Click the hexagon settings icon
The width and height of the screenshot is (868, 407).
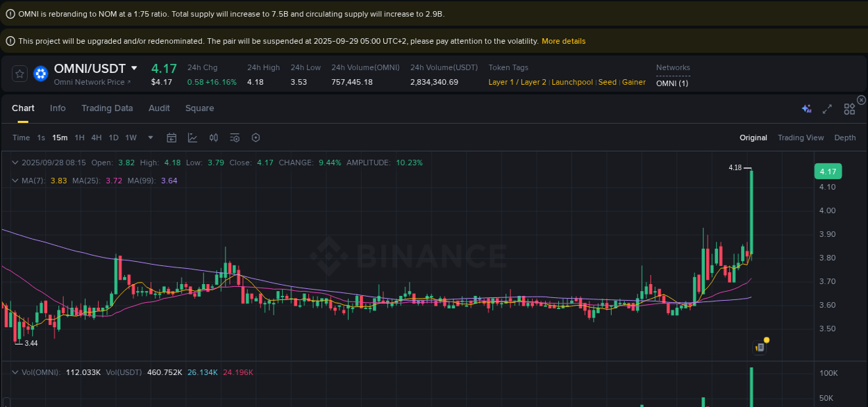tap(256, 138)
